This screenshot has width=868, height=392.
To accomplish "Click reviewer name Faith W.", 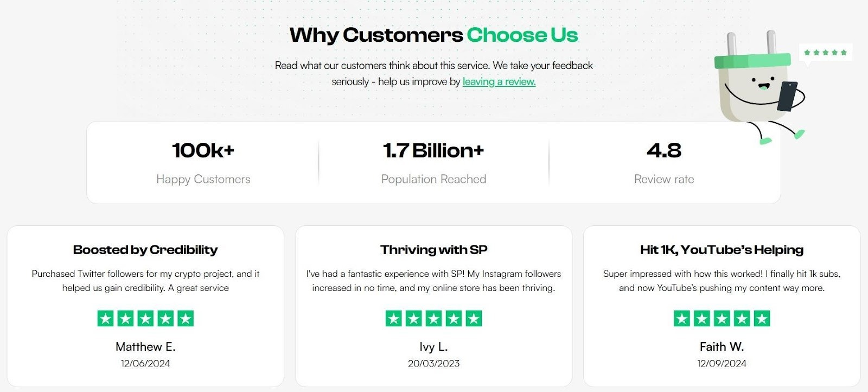I will click(722, 346).
